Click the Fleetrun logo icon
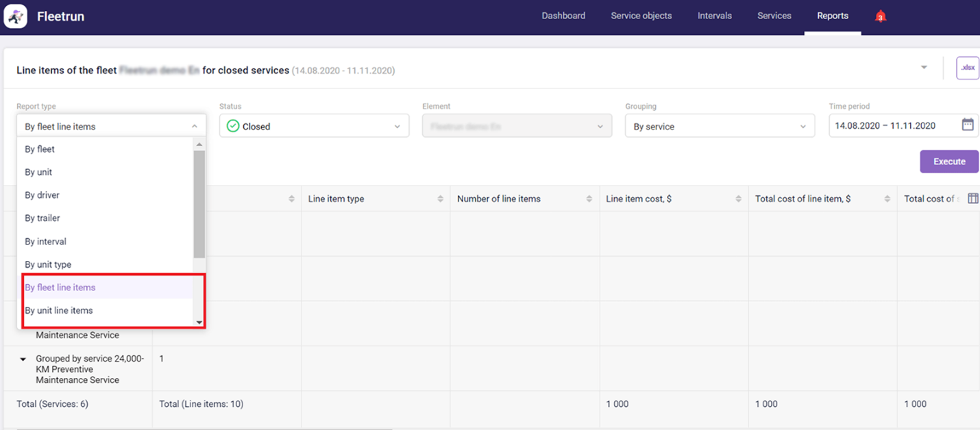980x430 pixels. 16,16
